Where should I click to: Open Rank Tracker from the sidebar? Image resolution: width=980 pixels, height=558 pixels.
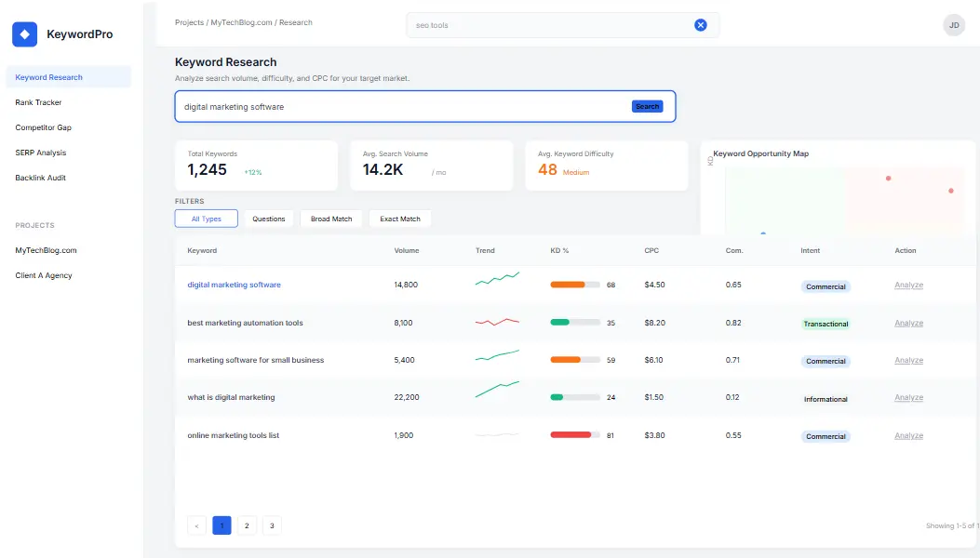click(37, 102)
